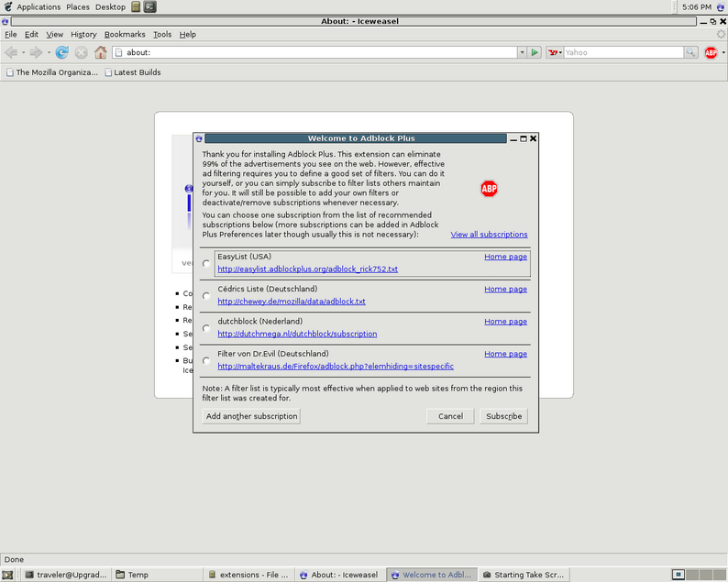Open Home page link for Cédrics Liste

coord(505,289)
